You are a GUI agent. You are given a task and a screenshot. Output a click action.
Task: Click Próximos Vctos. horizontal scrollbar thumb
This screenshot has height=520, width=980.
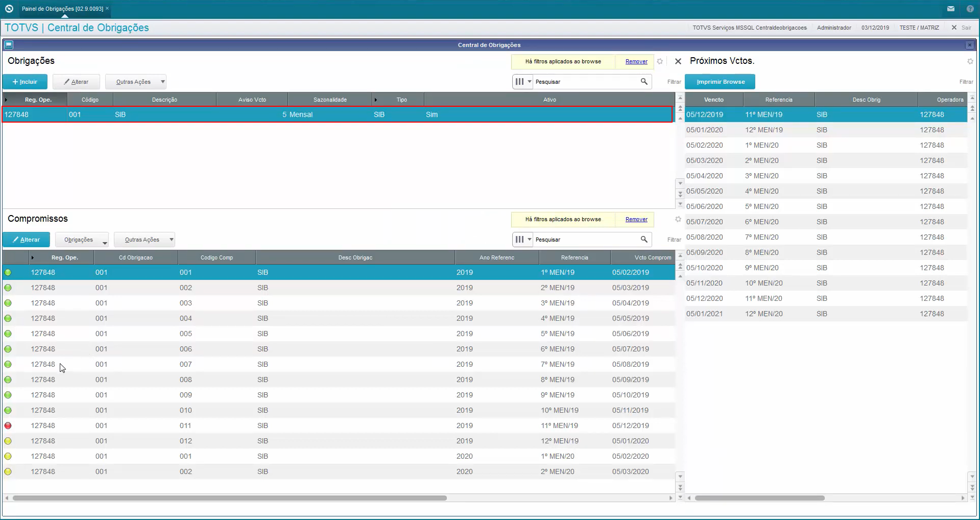(760, 498)
